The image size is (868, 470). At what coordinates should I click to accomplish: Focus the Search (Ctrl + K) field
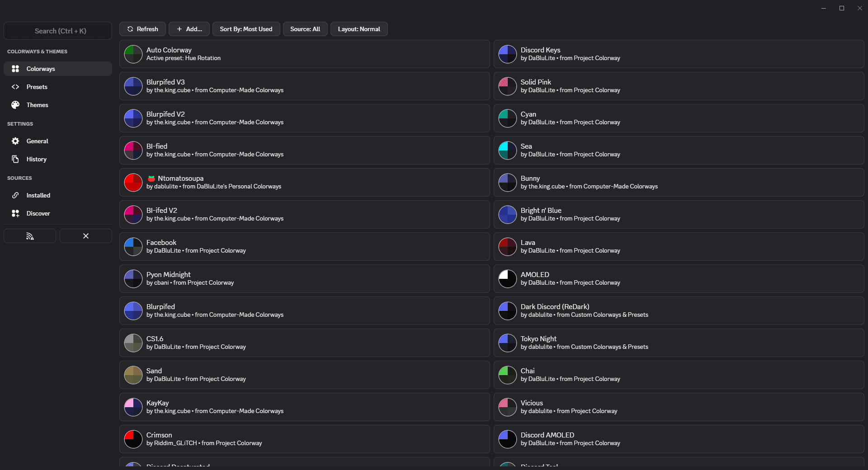[58, 31]
